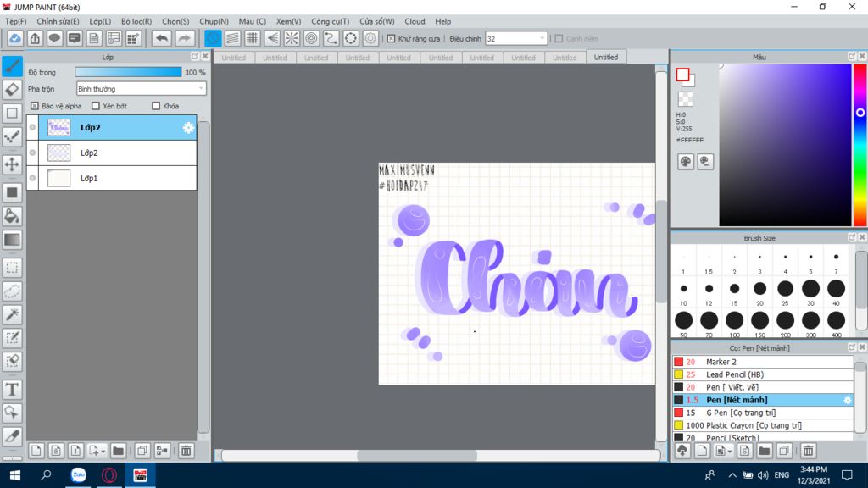The width and height of the screenshot is (868, 488).
Task: Open the Windows Start menu
Action: (x=15, y=475)
